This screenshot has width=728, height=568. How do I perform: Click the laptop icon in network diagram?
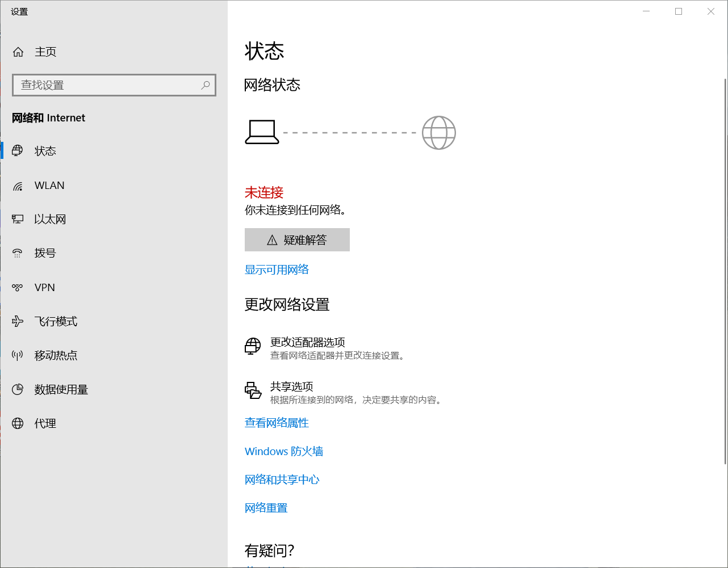point(262,132)
